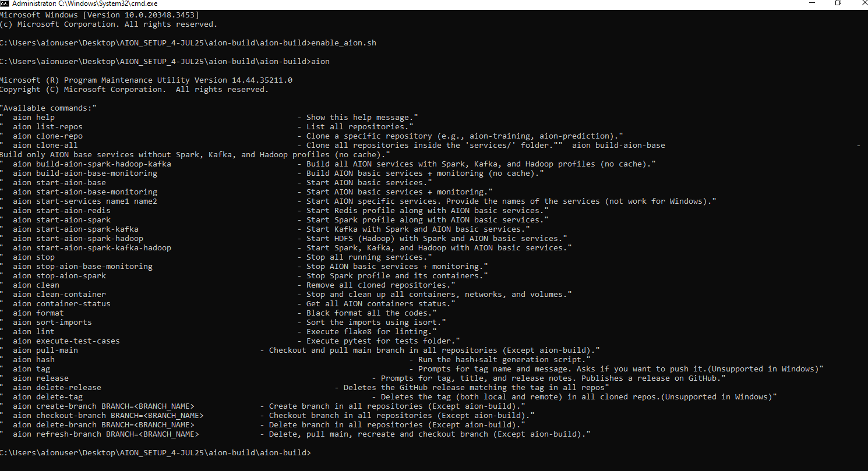Close the Administrator cmd.exe window
868x471 pixels.
coord(862,3)
